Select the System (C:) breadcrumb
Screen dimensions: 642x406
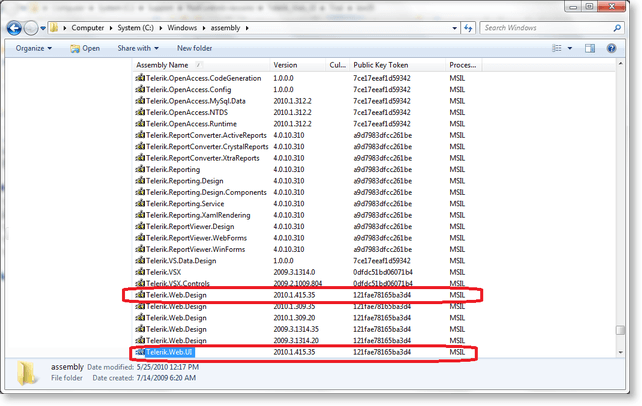[x=136, y=28]
